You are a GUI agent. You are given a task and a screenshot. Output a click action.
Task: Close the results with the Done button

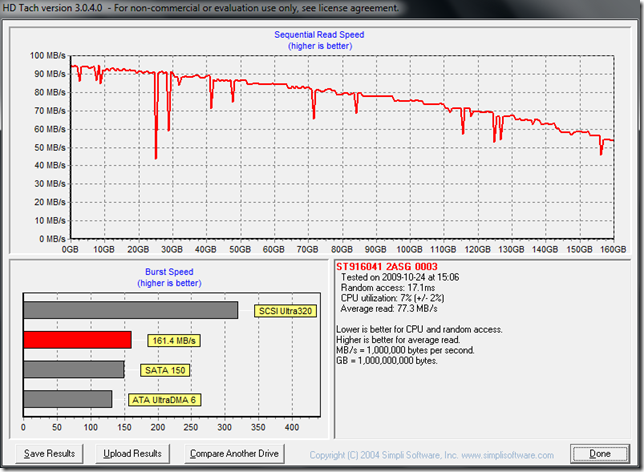click(x=599, y=453)
